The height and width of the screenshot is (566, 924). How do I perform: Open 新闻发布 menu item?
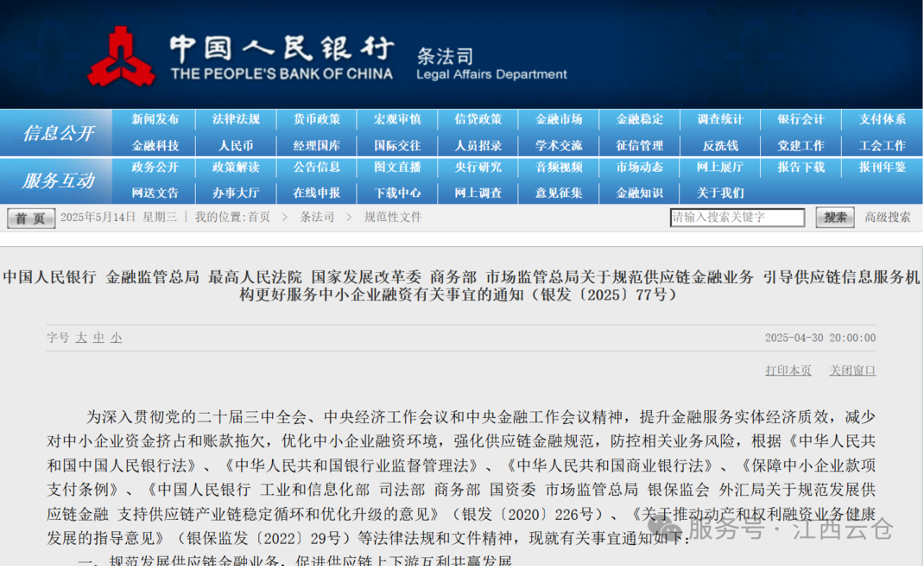tap(155, 119)
